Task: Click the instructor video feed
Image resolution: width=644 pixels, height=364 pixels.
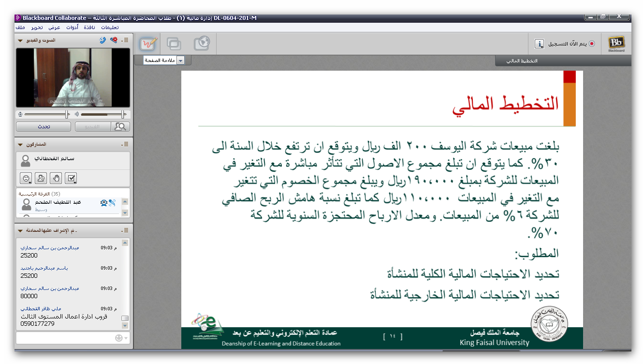Action: pyautogui.click(x=73, y=77)
